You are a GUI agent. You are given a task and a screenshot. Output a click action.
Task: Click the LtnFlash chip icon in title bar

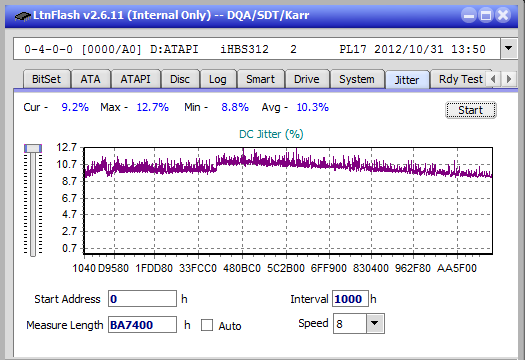(23, 15)
